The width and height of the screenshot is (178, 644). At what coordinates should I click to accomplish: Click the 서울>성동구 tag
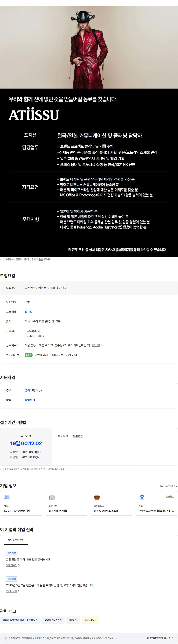90,620
